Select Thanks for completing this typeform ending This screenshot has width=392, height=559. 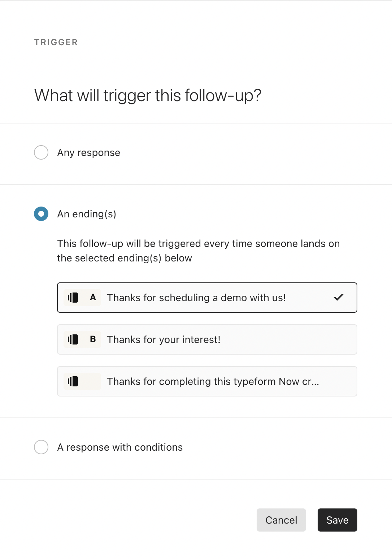pyautogui.click(x=207, y=381)
